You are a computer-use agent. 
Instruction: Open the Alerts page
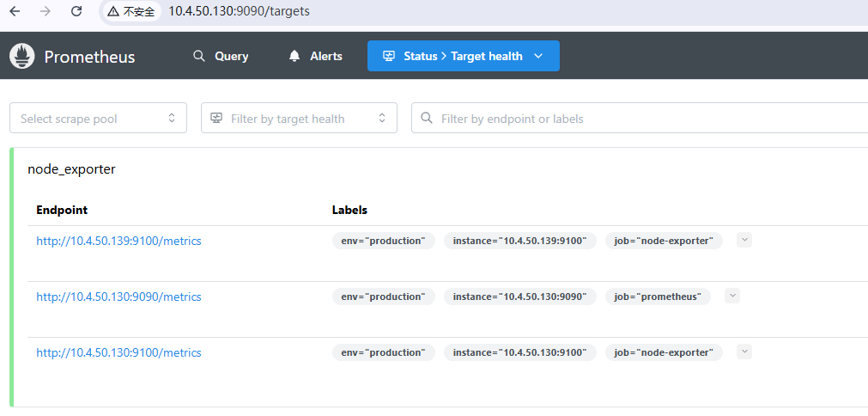[x=316, y=56]
